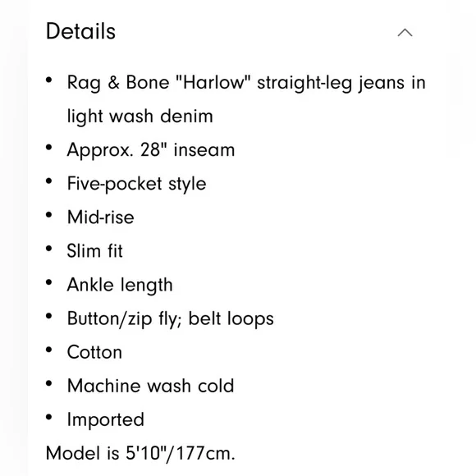Click the Slim fit list item
Image resolution: width=476 pixels, height=476 pixels.
(x=95, y=251)
